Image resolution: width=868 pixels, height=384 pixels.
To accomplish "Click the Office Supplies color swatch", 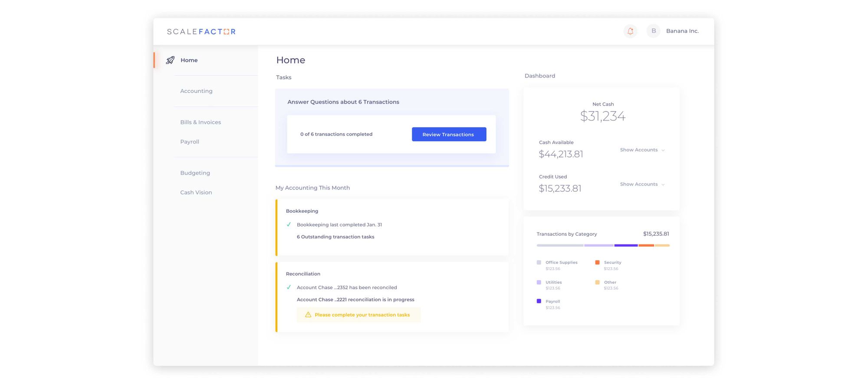I will coord(539,263).
